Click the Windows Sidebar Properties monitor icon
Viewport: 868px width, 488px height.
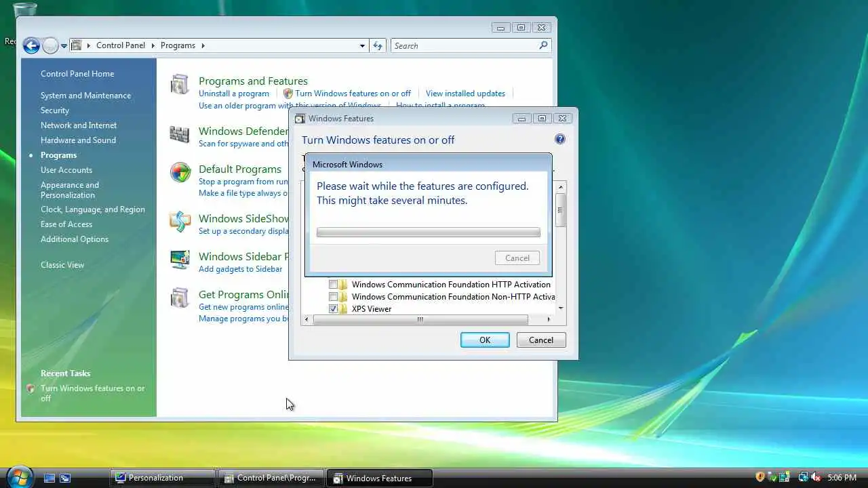pos(180,260)
